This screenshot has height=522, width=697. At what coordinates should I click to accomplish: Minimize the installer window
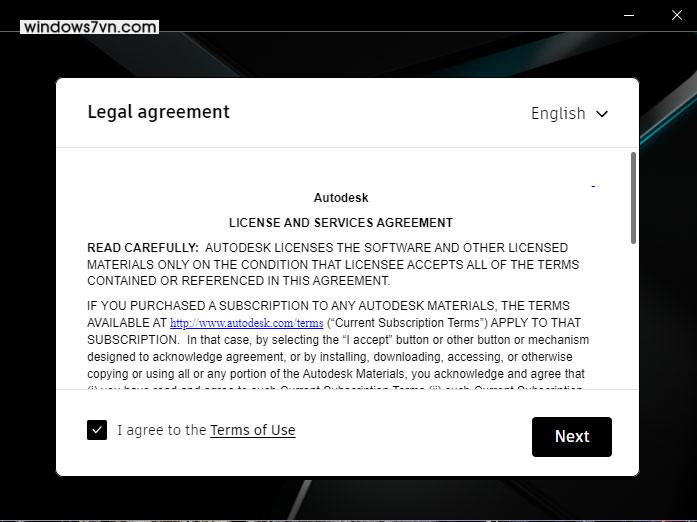click(x=629, y=15)
